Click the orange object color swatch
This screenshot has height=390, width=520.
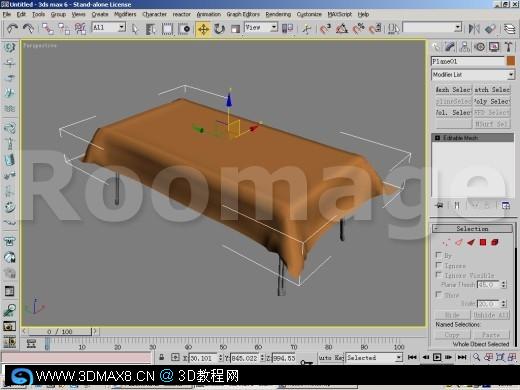[511, 61]
